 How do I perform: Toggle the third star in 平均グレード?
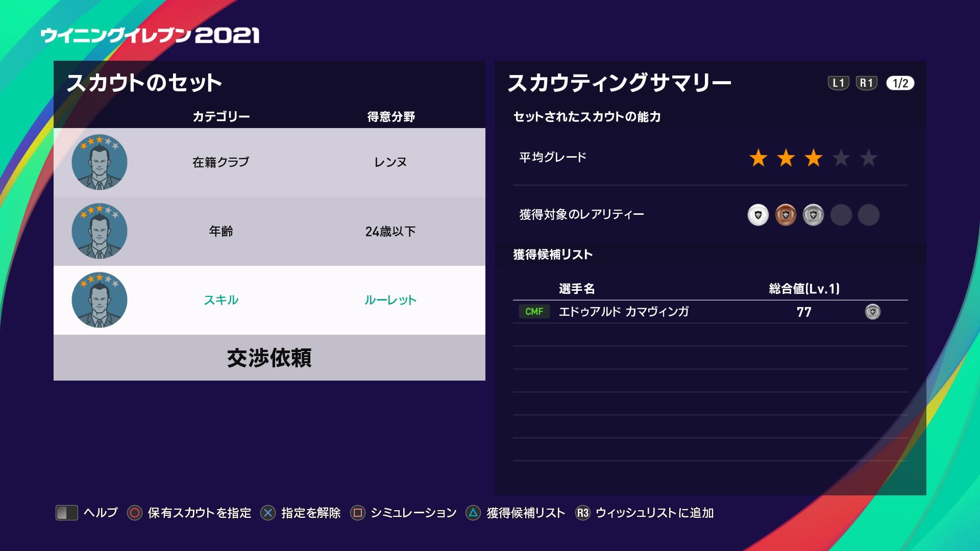(814, 159)
